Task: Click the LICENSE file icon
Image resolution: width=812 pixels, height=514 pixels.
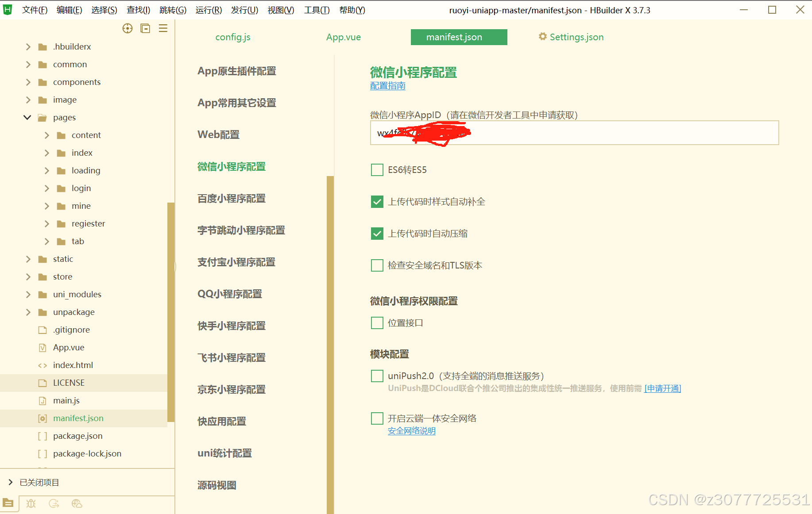Action: point(43,383)
